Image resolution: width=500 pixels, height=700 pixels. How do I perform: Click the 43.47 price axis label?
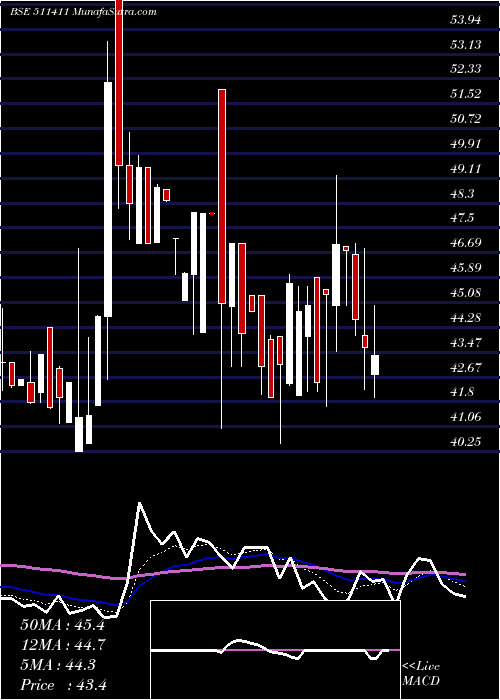point(466,343)
